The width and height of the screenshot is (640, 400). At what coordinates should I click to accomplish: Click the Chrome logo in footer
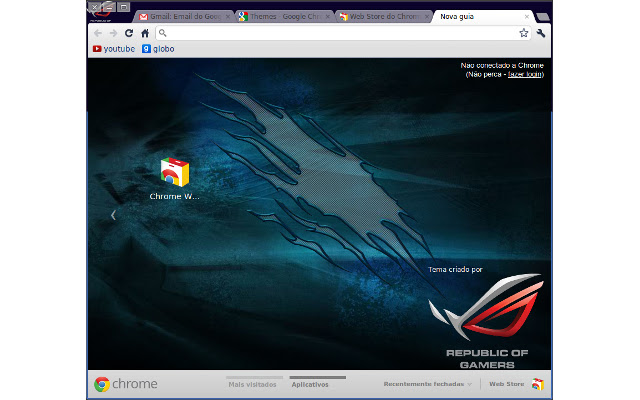pos(126,384)
